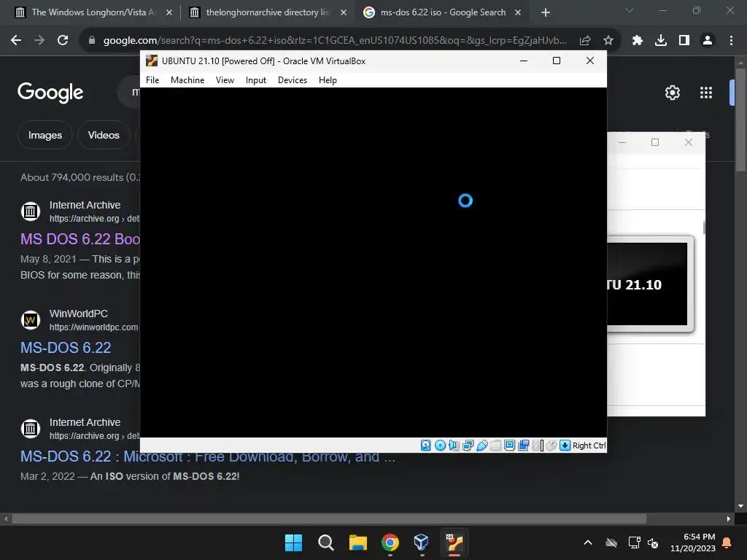Open the View menu in VirtualBox

tap(225, 80)
